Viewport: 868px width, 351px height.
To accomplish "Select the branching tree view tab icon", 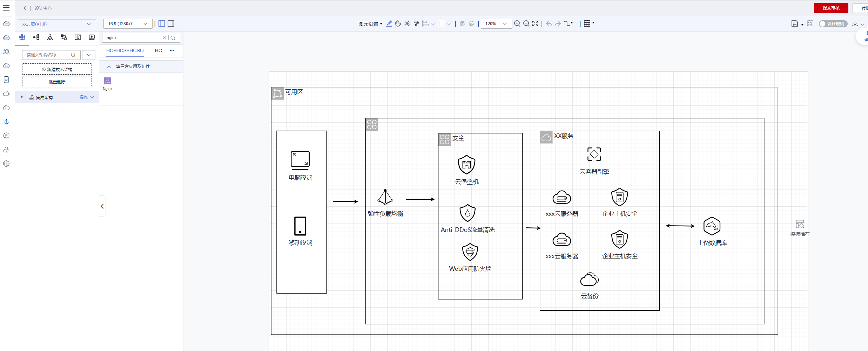I will (x=36, y=37).
